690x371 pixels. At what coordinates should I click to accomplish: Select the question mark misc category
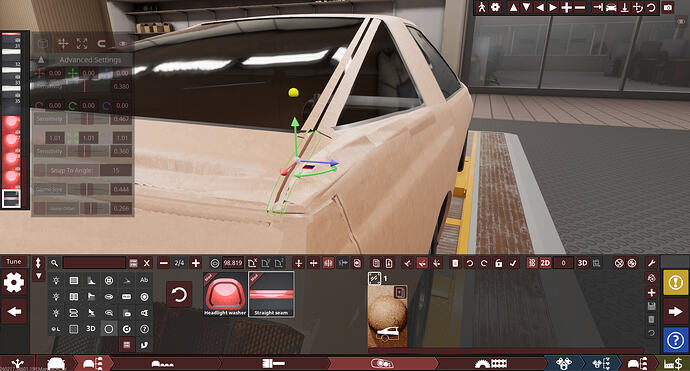pyautogui.click(x=144, y=329)
